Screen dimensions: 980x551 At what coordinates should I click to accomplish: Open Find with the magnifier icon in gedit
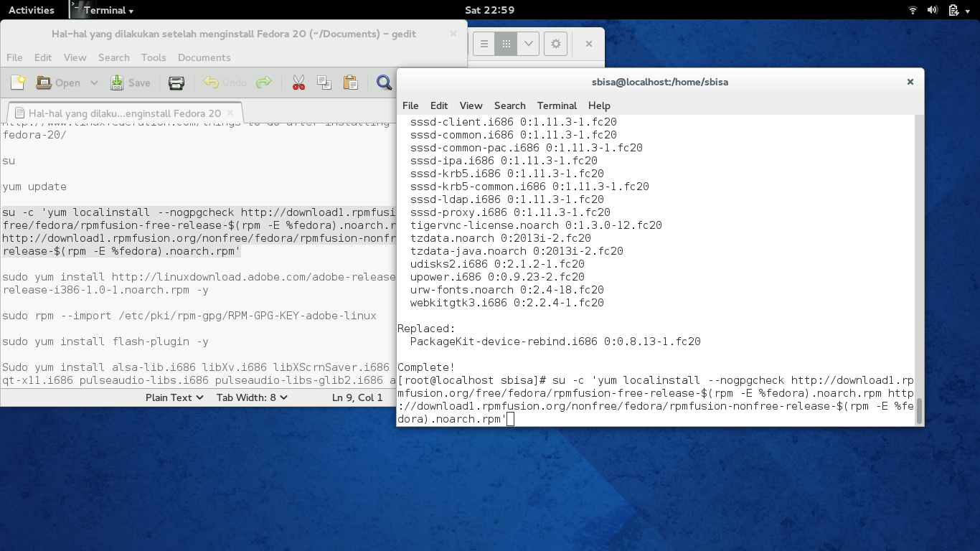[384, 83]
